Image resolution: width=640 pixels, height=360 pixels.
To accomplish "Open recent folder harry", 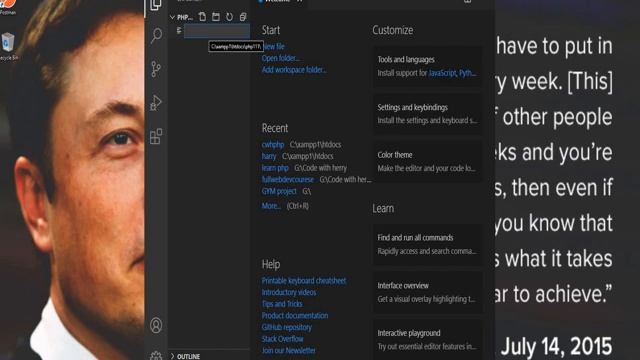I will [x=269, y=156].
